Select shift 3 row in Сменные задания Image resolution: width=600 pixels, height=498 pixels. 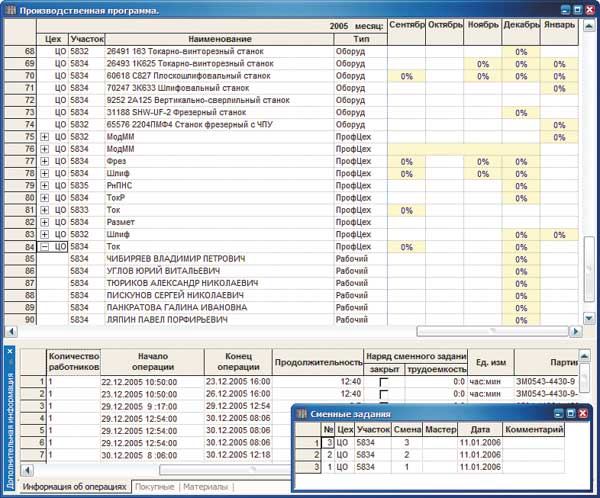[430, 443]
